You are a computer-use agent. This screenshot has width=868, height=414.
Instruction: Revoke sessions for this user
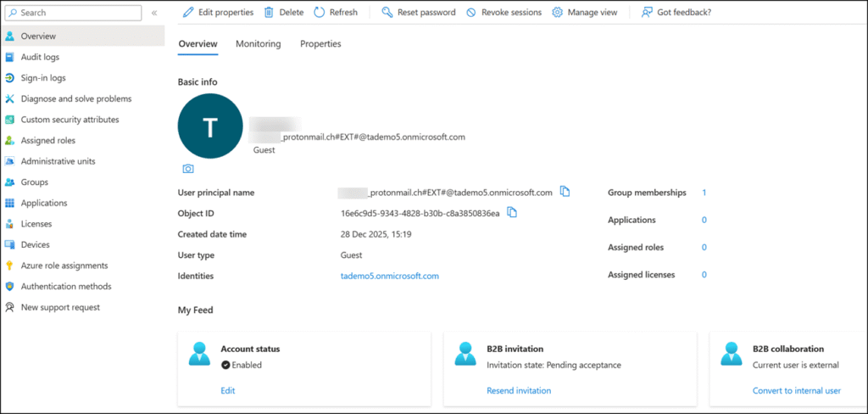504,13
